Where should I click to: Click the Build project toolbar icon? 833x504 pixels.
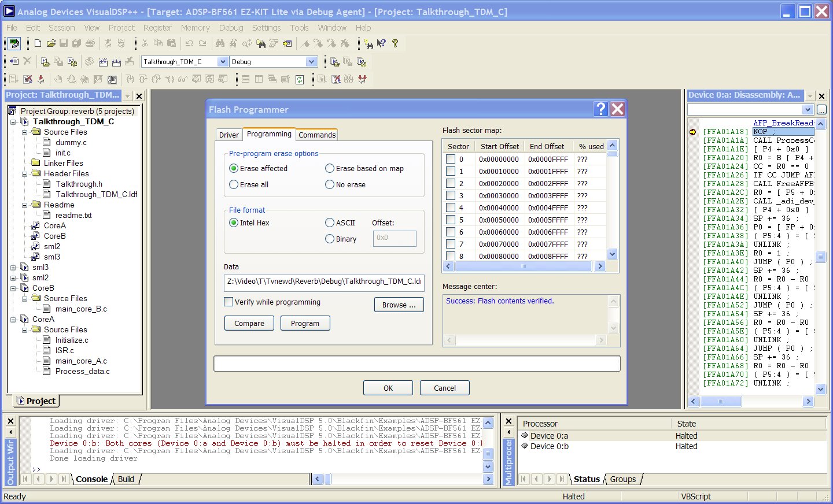pyautogui.click(x=103, y=61)
